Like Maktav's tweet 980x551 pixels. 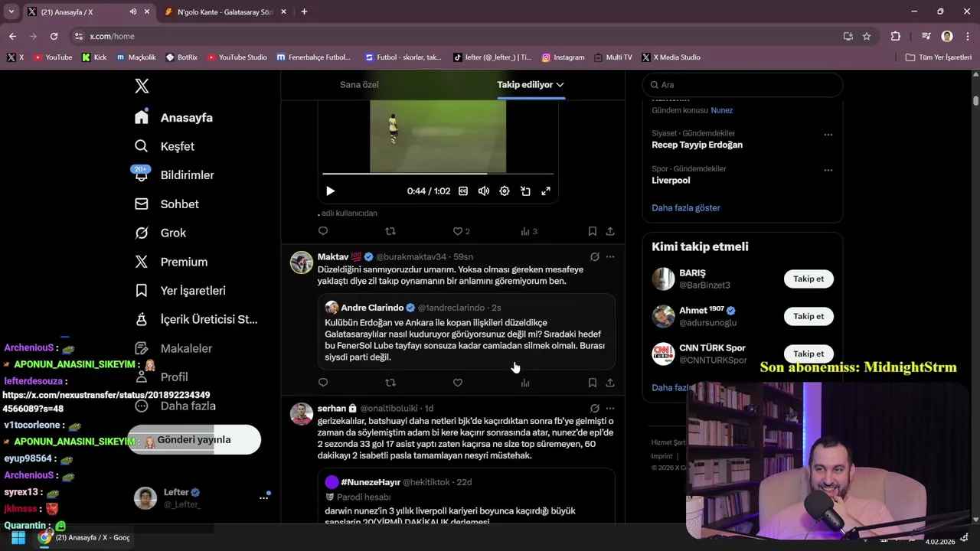coord(458,383)
